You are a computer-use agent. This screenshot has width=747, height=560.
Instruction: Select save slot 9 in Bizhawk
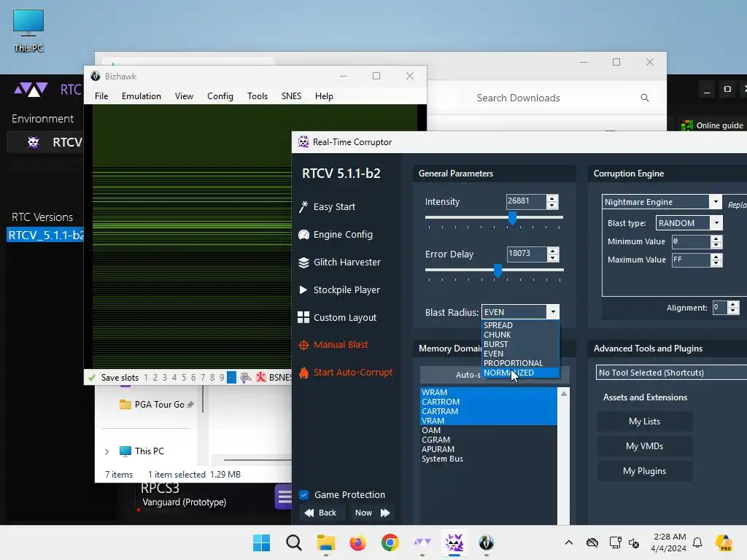point(222,378)
